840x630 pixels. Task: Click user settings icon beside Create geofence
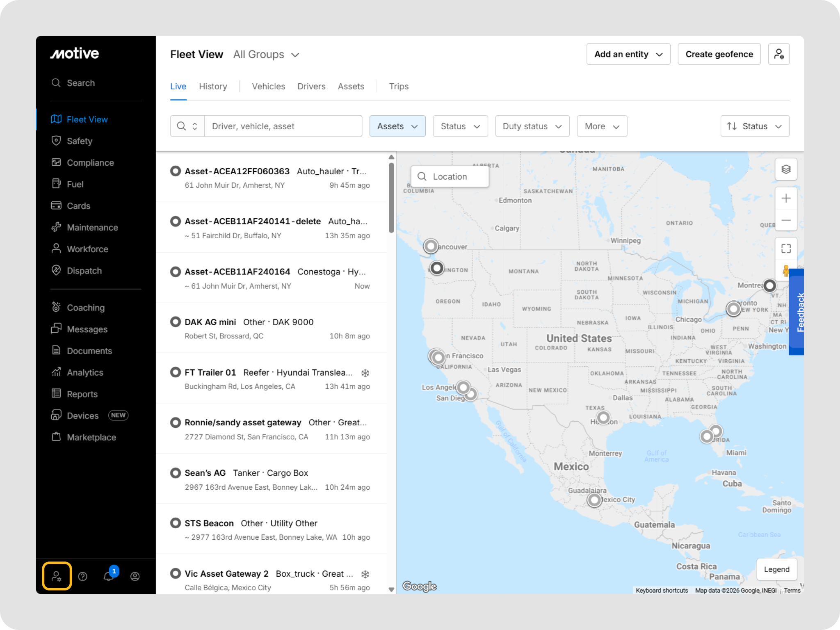778,54
